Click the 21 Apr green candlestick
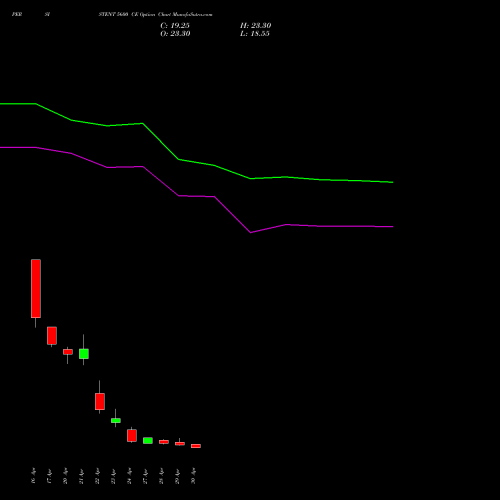Viewport: 500px width, 500px height. coord(84,354)
